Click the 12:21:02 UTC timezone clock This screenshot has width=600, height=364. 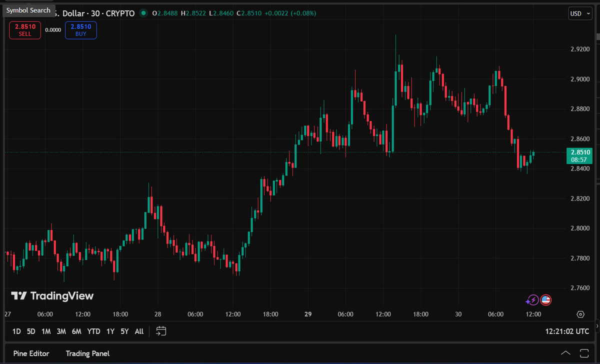pos(567,331)
